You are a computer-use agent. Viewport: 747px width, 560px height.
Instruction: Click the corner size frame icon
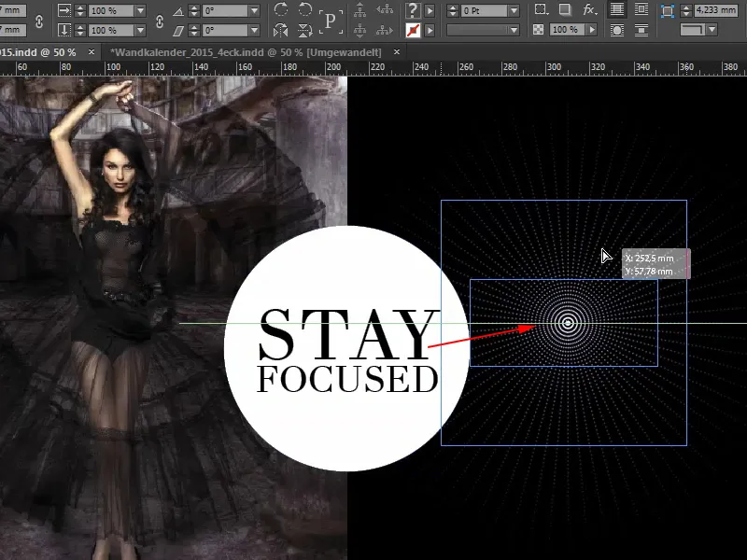(668, 11)
